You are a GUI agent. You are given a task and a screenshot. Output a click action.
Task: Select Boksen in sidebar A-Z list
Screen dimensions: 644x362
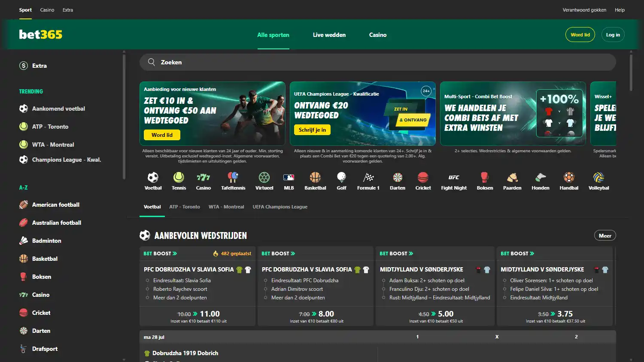(35, 277)
